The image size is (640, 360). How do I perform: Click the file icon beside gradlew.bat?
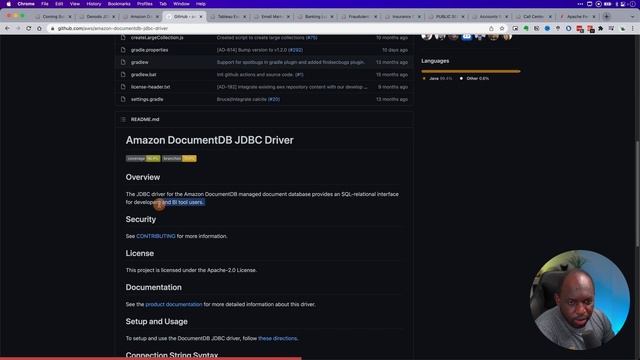click(x=123, y=74)
